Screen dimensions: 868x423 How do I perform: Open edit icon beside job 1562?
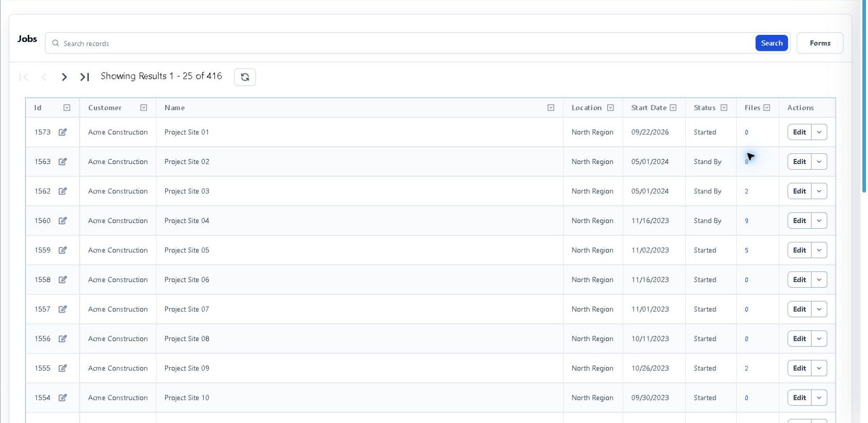(63, 191)
